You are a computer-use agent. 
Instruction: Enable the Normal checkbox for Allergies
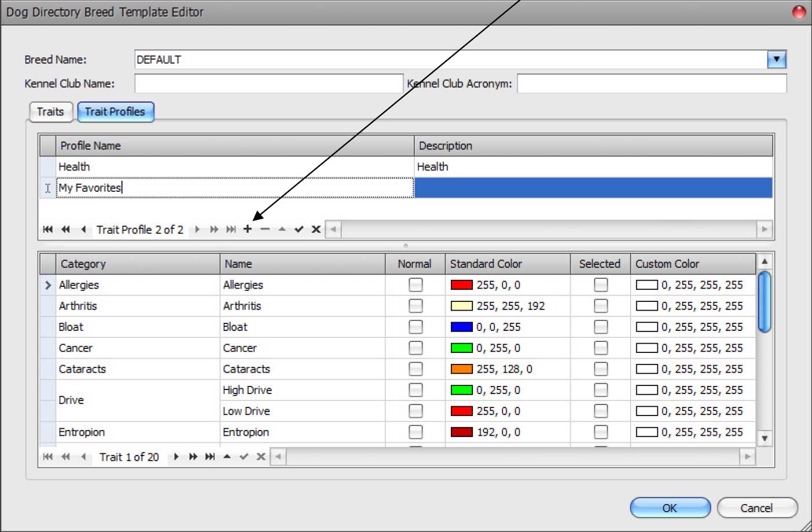pos(414,285)
